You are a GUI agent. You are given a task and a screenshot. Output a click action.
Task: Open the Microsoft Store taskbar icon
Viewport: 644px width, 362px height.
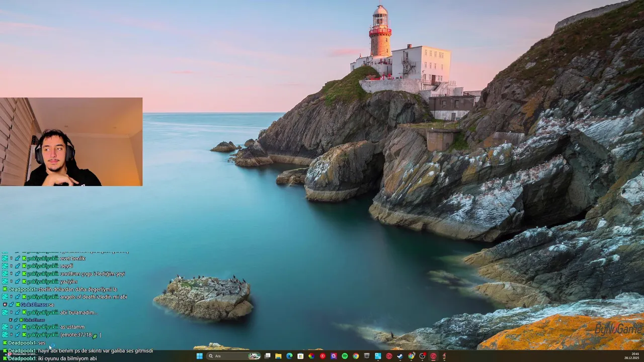point(300,356)
